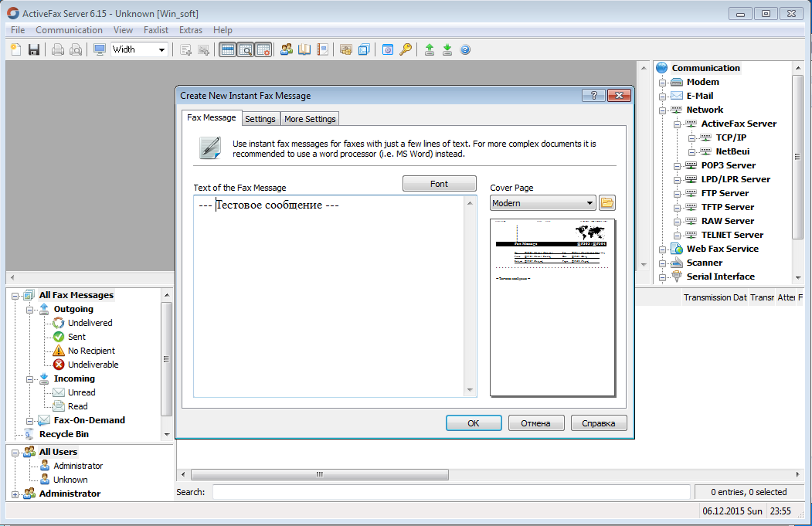Select the Fax-On-Demand item
This screenshot has width=812, height=526.
pyautogui.click(x=89, y=420)
